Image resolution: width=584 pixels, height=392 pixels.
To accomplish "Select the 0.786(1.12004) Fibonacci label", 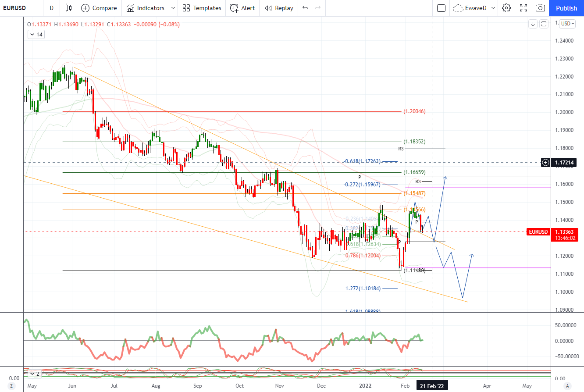I will (x=363, y=256).
